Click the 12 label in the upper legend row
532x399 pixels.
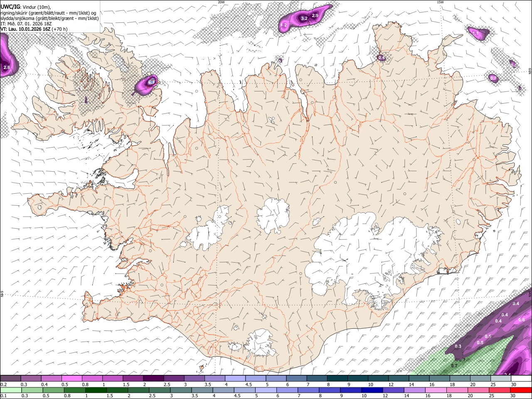coord(390,384)
